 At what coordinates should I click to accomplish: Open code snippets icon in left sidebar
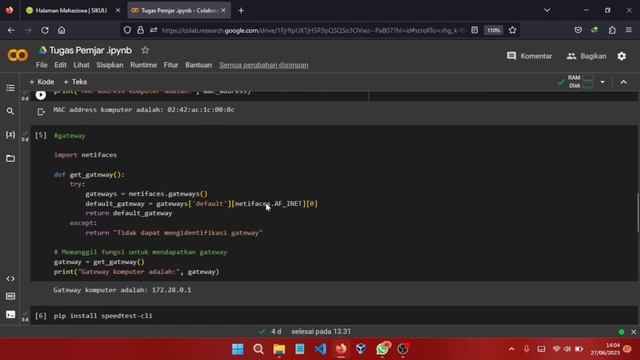pos(10,278)
